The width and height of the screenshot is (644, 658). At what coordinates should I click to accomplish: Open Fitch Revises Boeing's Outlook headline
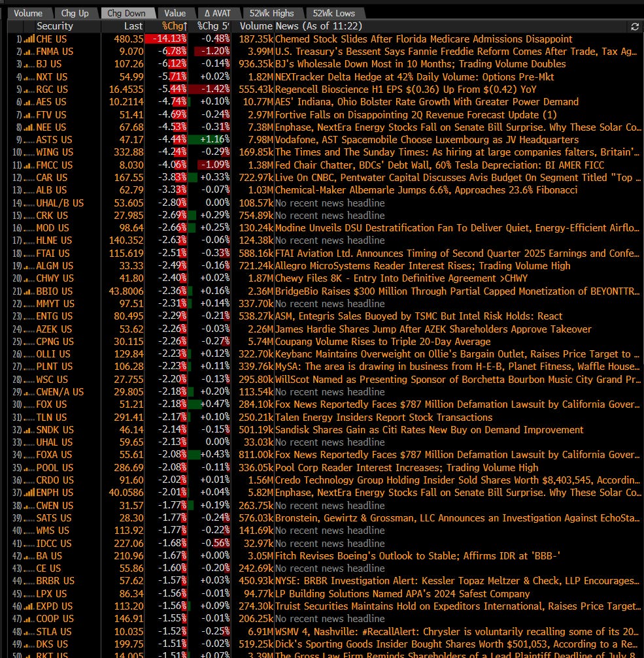click(x=417, y=556)
